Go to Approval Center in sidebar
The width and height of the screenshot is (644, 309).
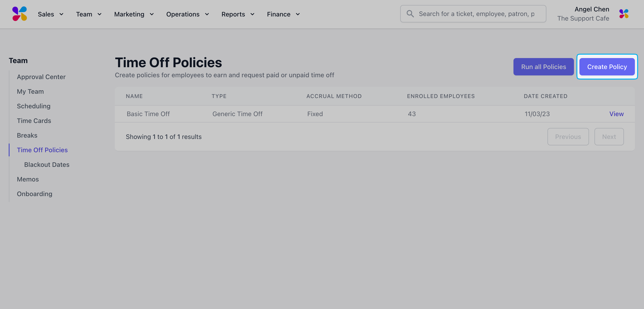[41, 77]
